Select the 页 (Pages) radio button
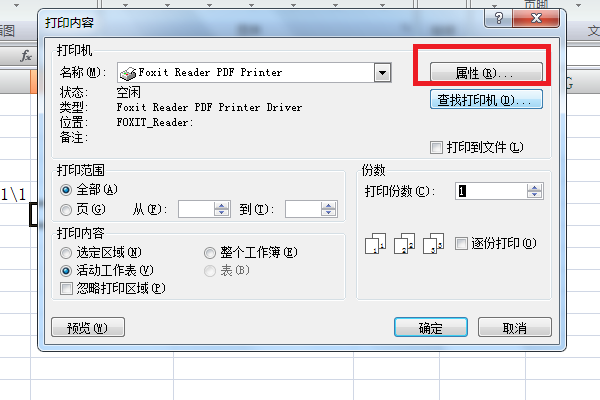This screenshot has height=400, width=600. pyautogui.click(x=66, y=210)
